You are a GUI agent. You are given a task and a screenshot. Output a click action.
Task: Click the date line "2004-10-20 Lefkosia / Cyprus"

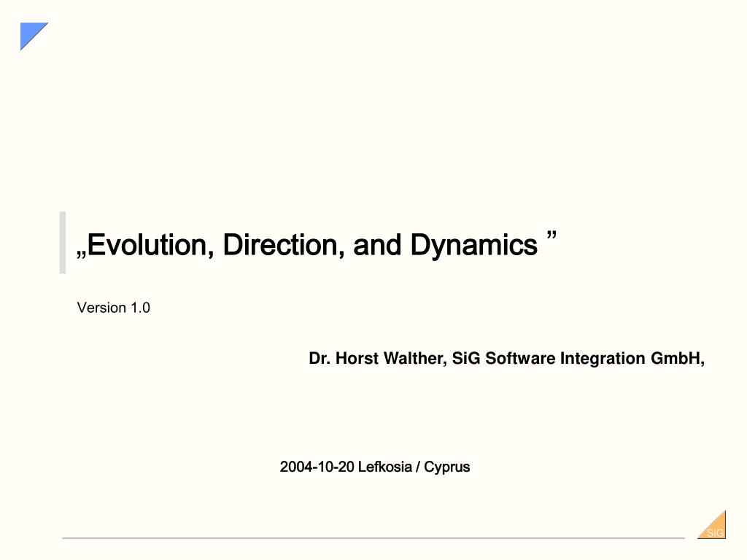(375, 467)
